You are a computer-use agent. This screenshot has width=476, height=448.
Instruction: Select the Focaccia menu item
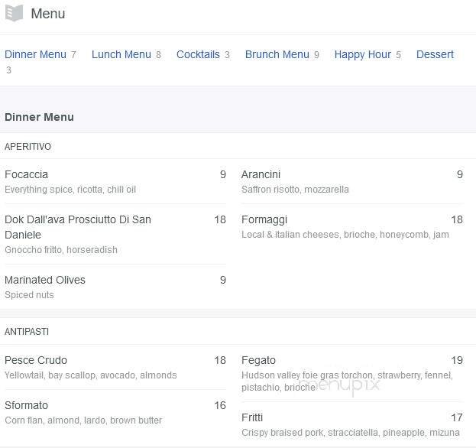(26, 174)
